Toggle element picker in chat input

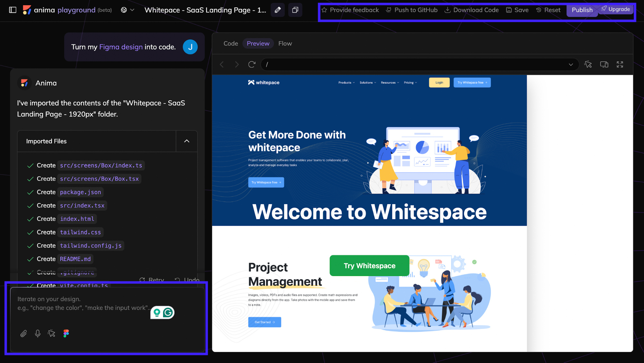coord(52,333)
